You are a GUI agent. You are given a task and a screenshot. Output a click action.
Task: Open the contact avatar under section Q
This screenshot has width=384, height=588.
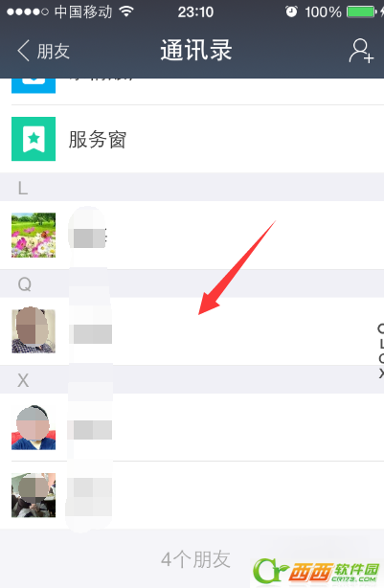point(34,331)
